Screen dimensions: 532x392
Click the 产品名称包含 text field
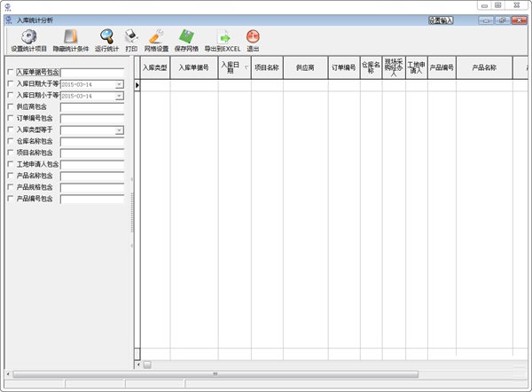(92, 176)
